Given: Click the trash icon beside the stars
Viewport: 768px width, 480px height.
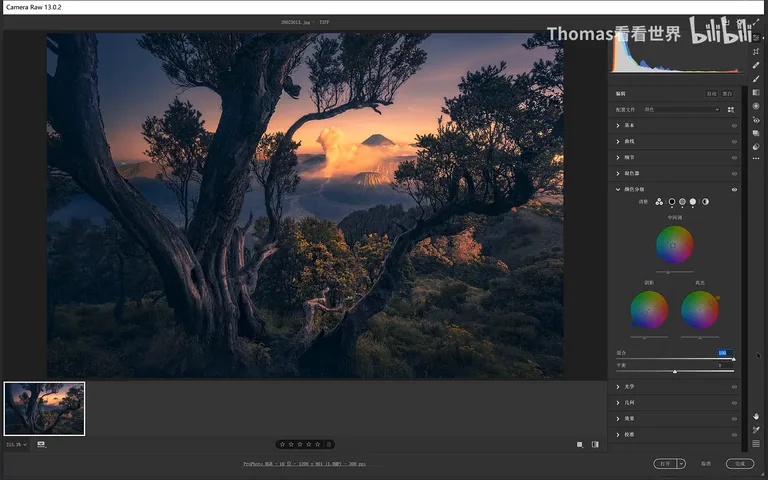Looking at the screenshot, I should [329, 444].
